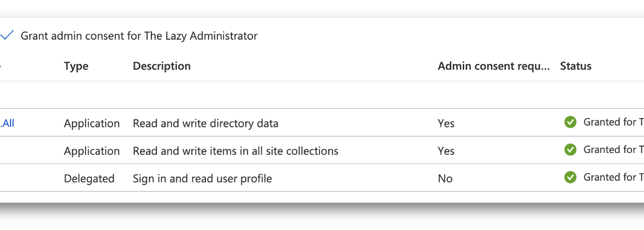
Task: Click the blue checkmark icon beside Grant admin consent
Action: [7, 35]
